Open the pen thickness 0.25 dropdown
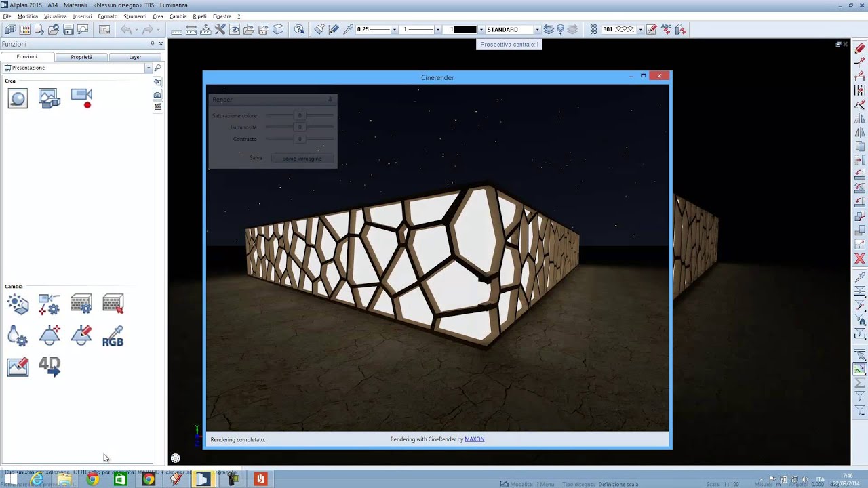Screen dimensions: 868x488 (x=394, y=29)
